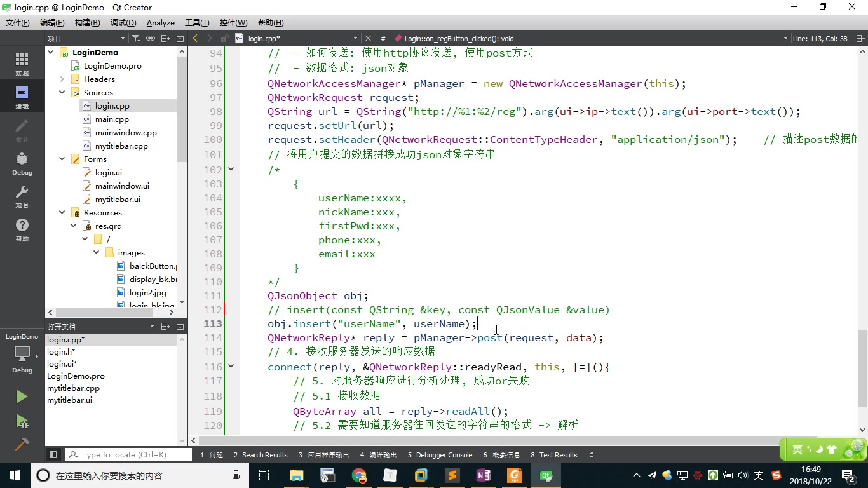Collapse the Sources tree node
This screenshot has width=868, height=488.
(x=62, y=92)
